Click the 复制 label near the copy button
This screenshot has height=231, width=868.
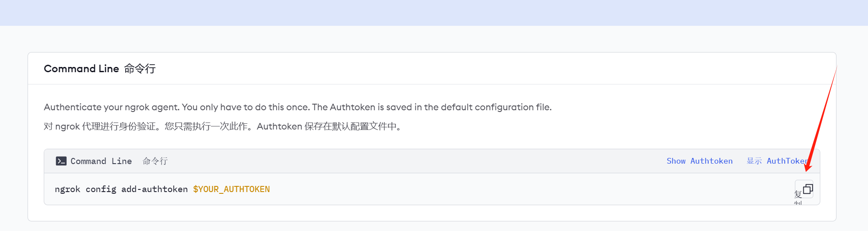point(798,198)
